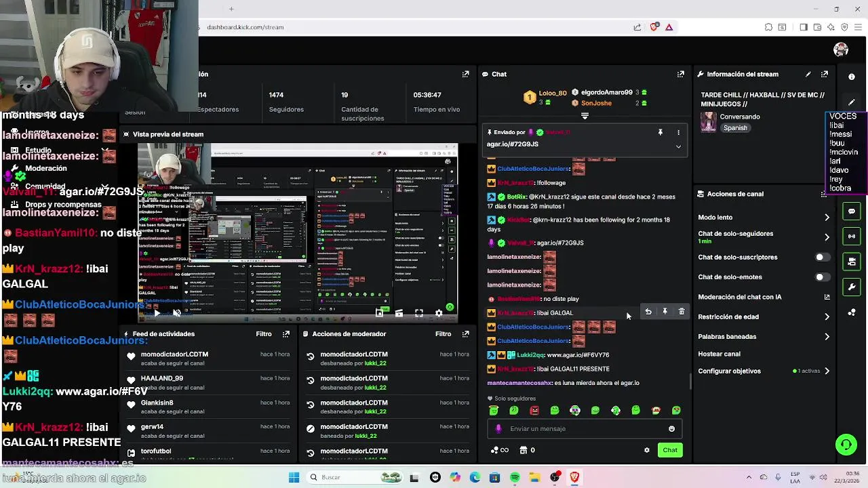Click the info icon in right sidebar
Viewport: 868px width, 488px height.
point(852,77)
